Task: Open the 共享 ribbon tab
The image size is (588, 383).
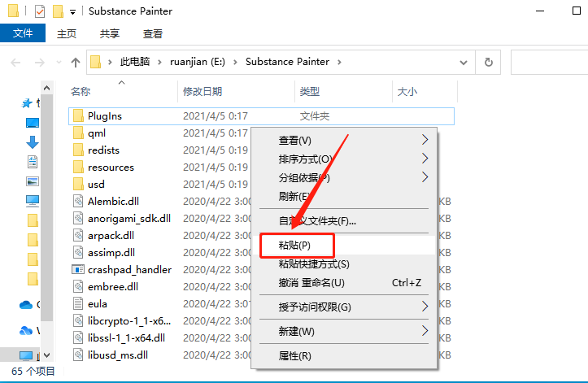Action: [110, 34]
